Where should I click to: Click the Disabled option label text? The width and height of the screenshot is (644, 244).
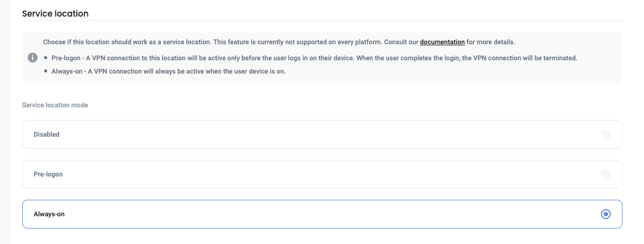point(46,134)
